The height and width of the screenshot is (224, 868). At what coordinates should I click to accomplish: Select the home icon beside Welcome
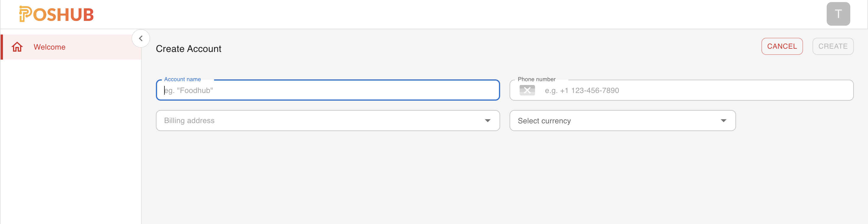point(17,47)
